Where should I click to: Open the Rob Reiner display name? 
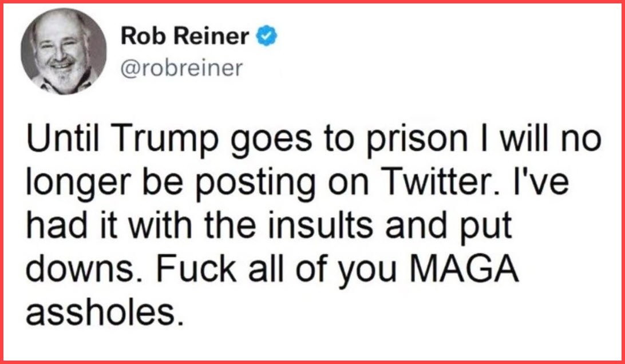click(x=185, y=37)
